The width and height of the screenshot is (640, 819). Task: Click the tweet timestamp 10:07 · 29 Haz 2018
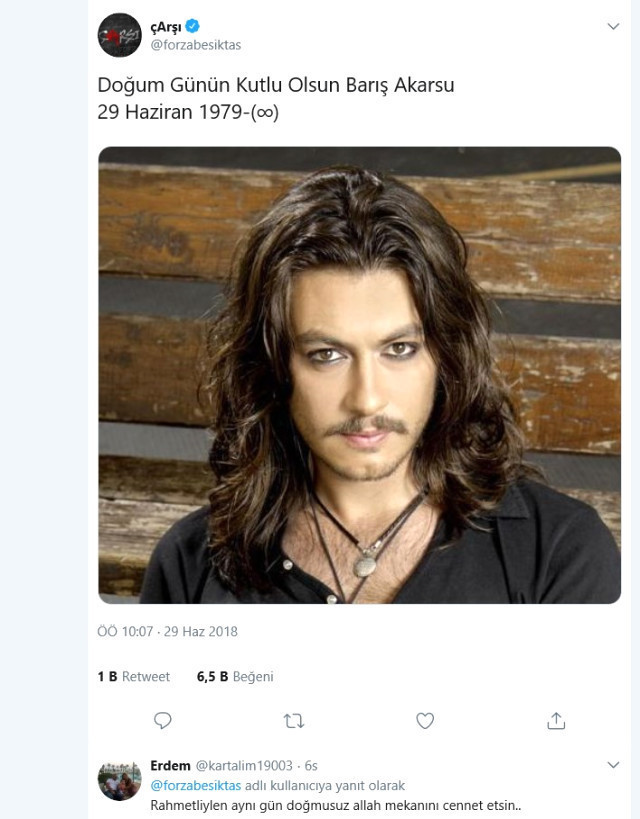167,632
